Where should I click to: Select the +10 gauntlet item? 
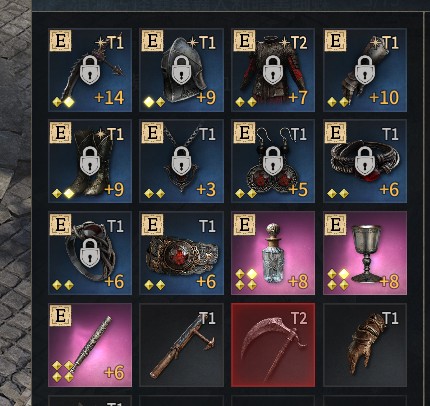click(x=365, y=70)
